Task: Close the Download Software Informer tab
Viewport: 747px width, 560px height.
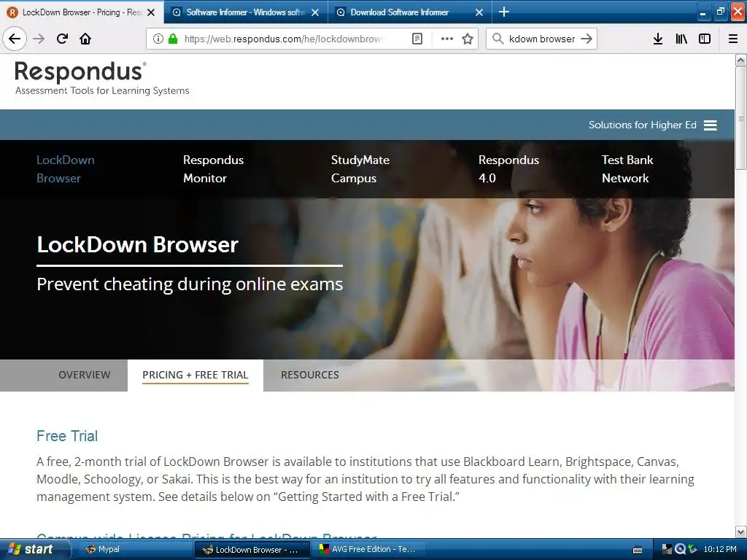Action: (x=479, y=12)
